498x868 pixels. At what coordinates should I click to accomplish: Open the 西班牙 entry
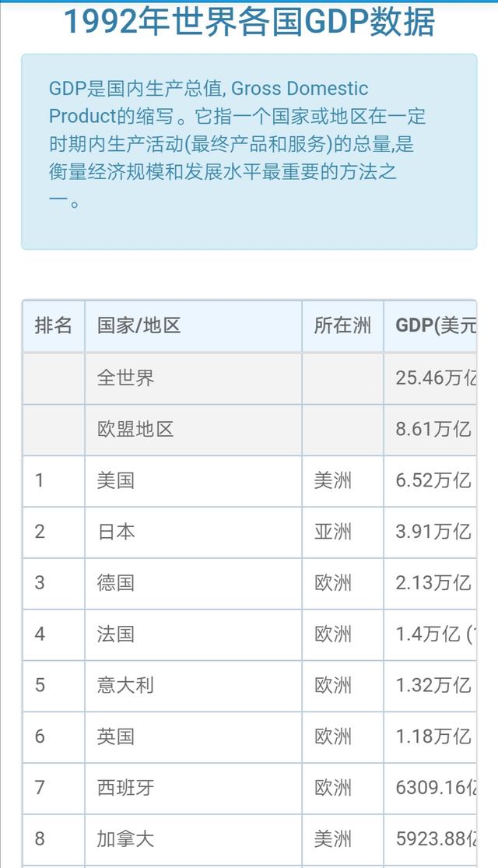pyautogui.click(x=125, y=788)
